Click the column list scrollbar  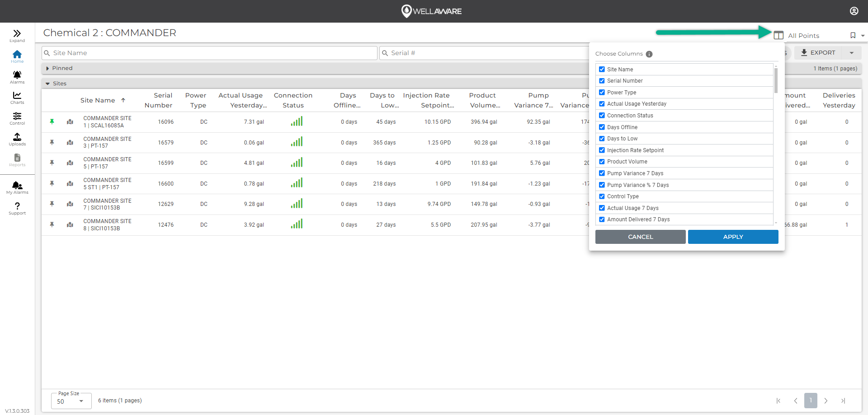click(776, 80)
